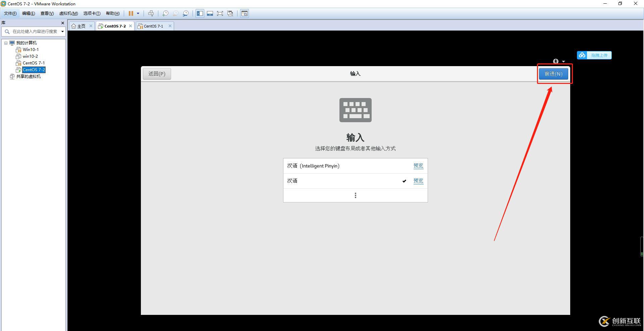This screenshot has width=644, height=331.
Task: Switch to the CentOS 7-1 tab
Action: (x=153, y=26)
